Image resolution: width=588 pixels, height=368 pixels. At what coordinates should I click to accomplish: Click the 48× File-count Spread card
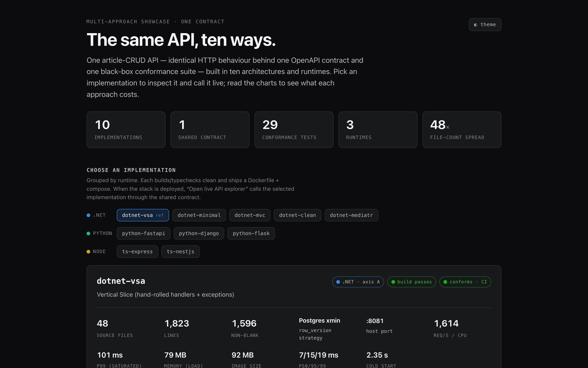pos(462,130)
